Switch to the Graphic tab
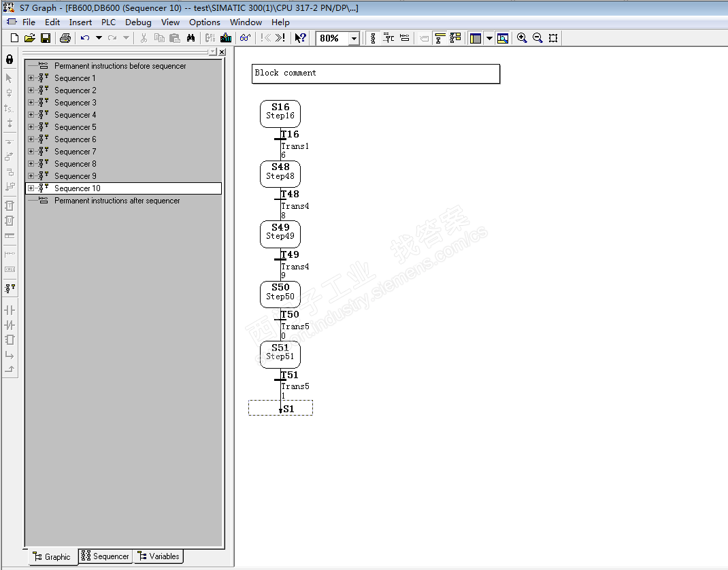Screen dimensions: 728x570 (x=52, y=556)
